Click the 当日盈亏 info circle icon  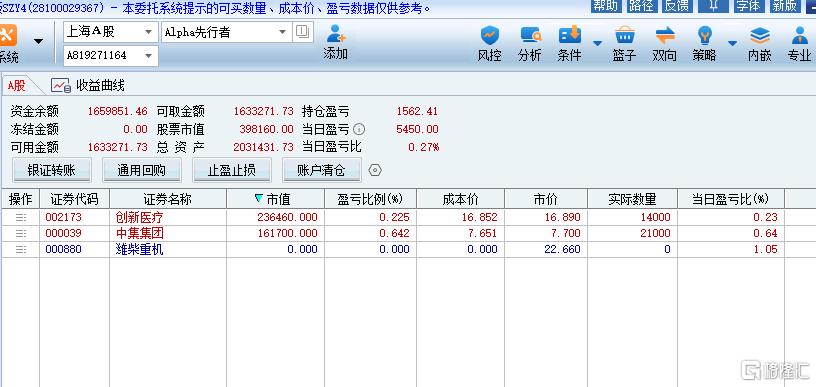click(359, 129)
